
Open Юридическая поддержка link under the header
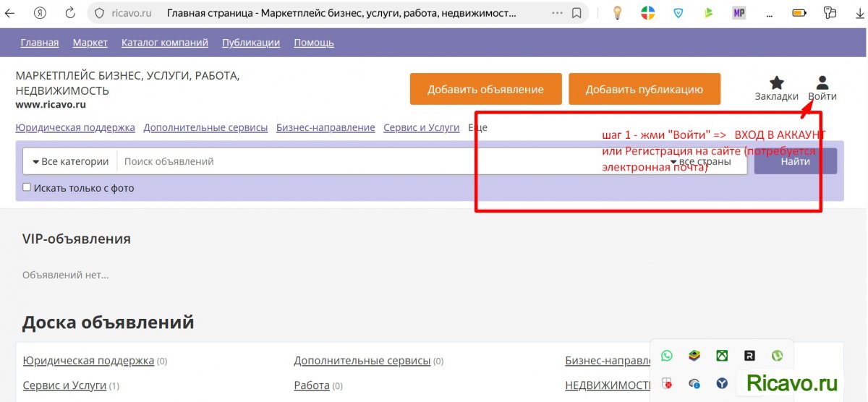click(75, 127)
